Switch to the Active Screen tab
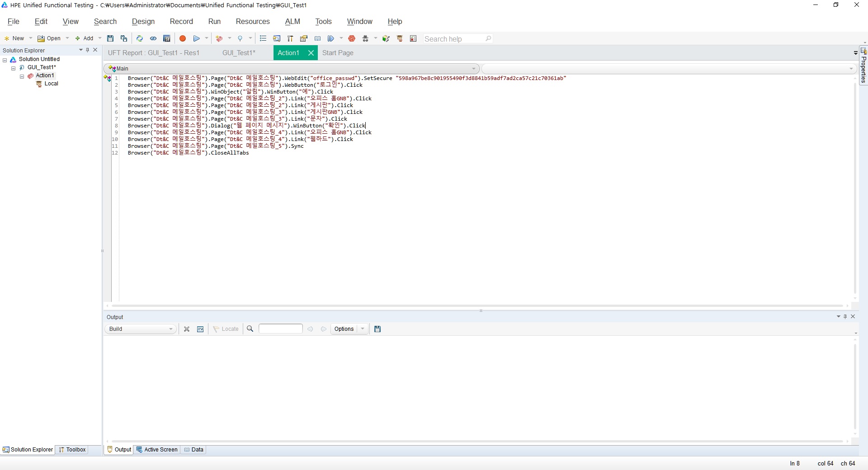Viewport: 868px width, 470px height. click(157, 450)
